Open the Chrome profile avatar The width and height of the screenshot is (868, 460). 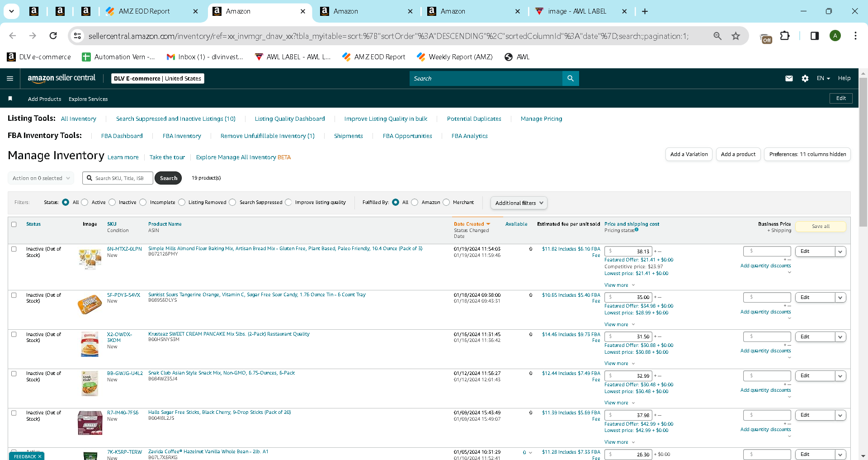[835, 36]
